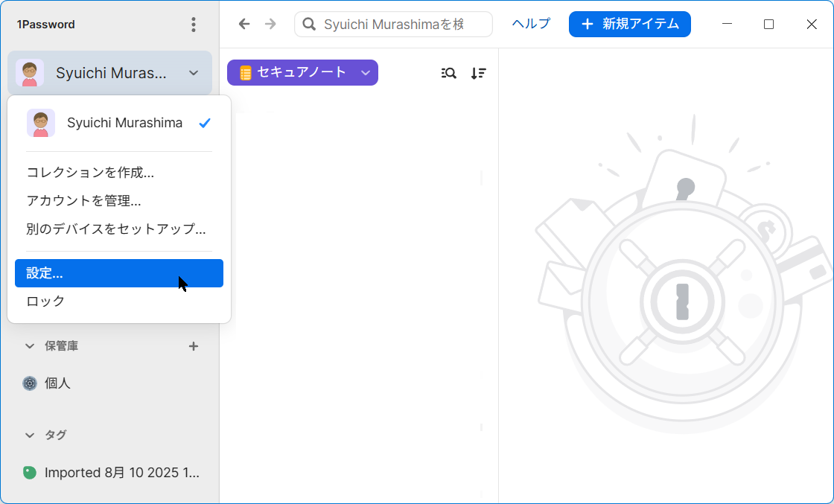
Task: Click the three-dot menu beside 1Password title
Action: tap(194, 25)
